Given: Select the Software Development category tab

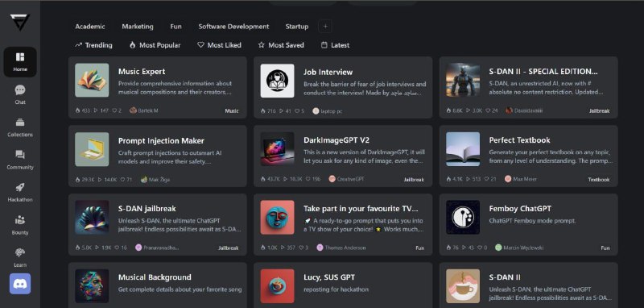Looking at the screenshot, I should (233, 27).
